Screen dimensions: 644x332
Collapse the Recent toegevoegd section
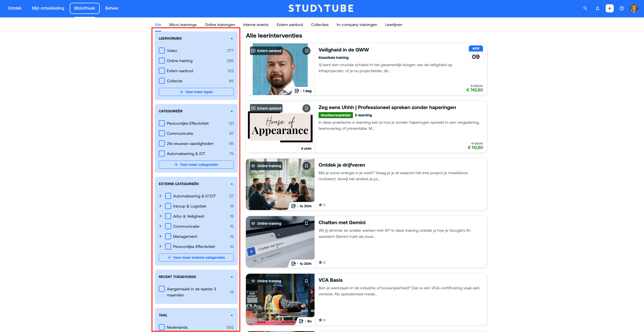[231, 277]
